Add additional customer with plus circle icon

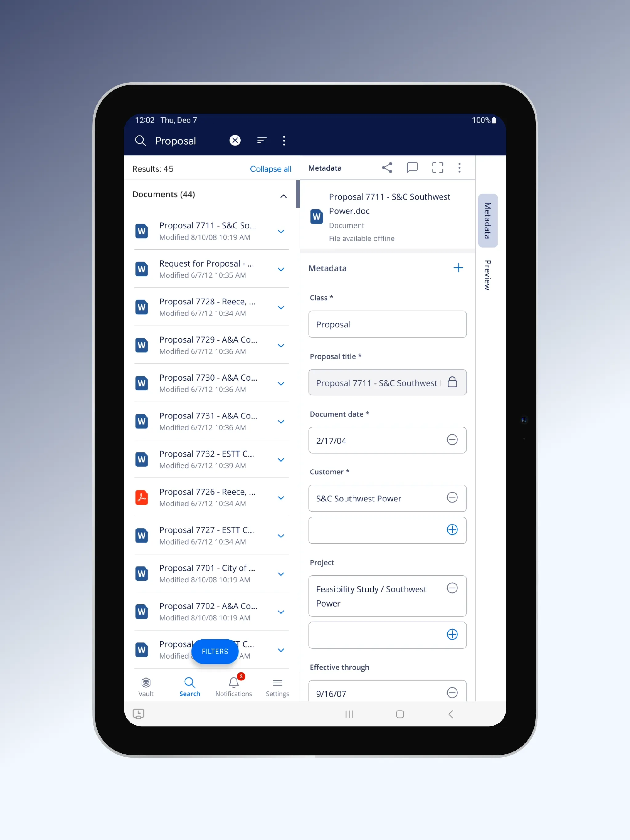(x=451, y=529)
